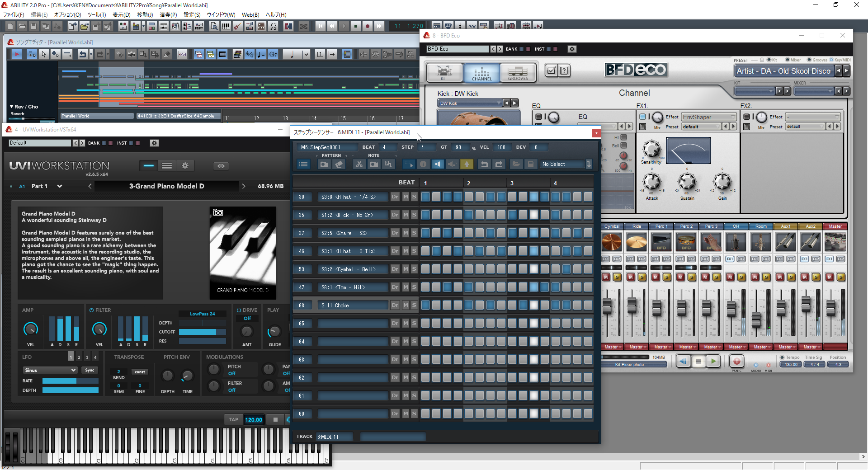The width and height of the screenshot is (868, 470).
Task: Open the FX1 Preset default dropdown
Action: [702, 127]
